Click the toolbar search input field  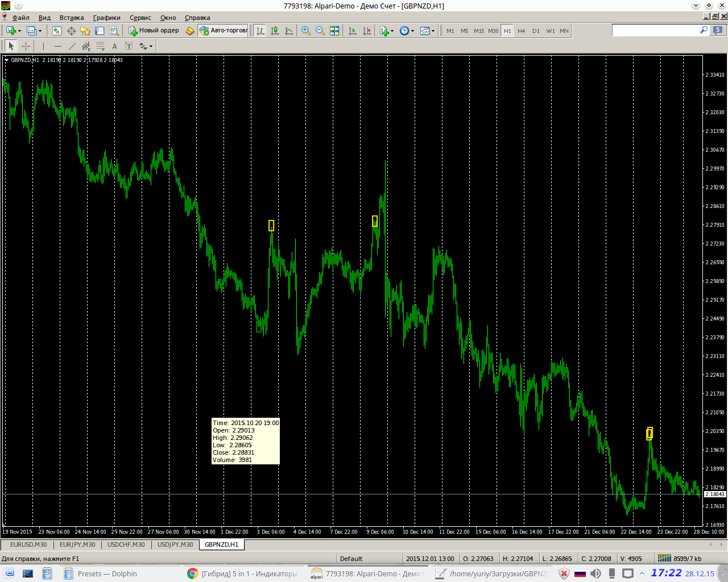click(655, 30)
